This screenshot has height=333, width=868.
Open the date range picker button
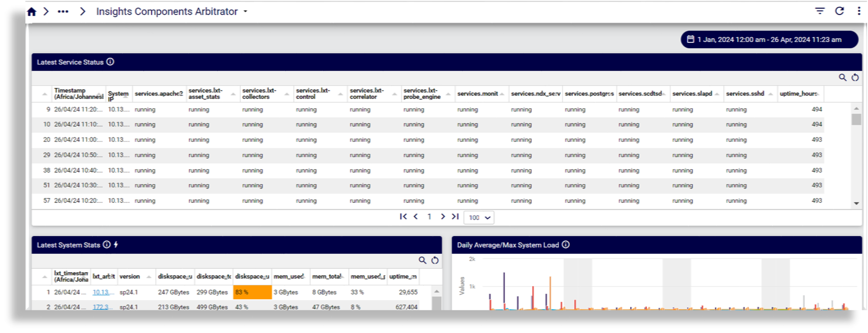pos(769,40)
